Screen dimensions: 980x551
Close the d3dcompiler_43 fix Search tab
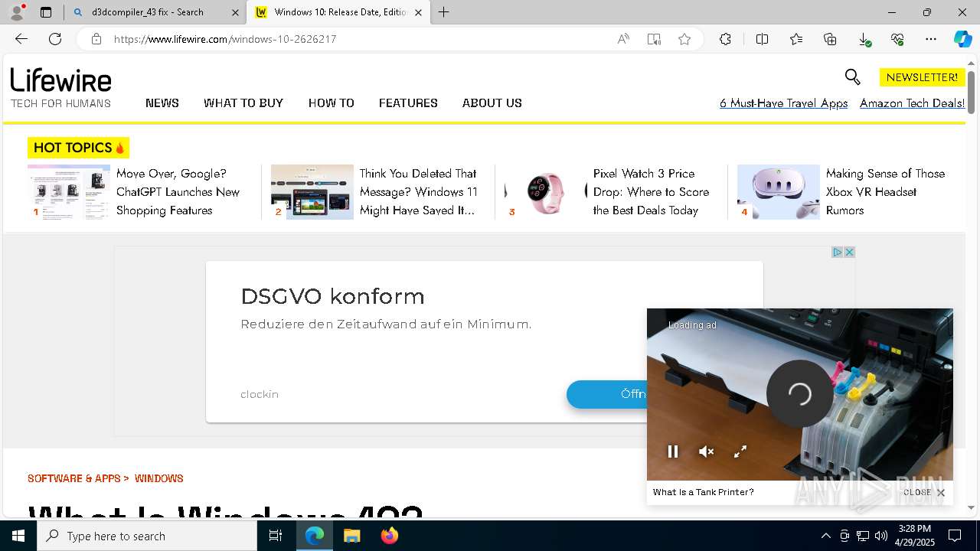pyautogui.click(x=235, y=12)
